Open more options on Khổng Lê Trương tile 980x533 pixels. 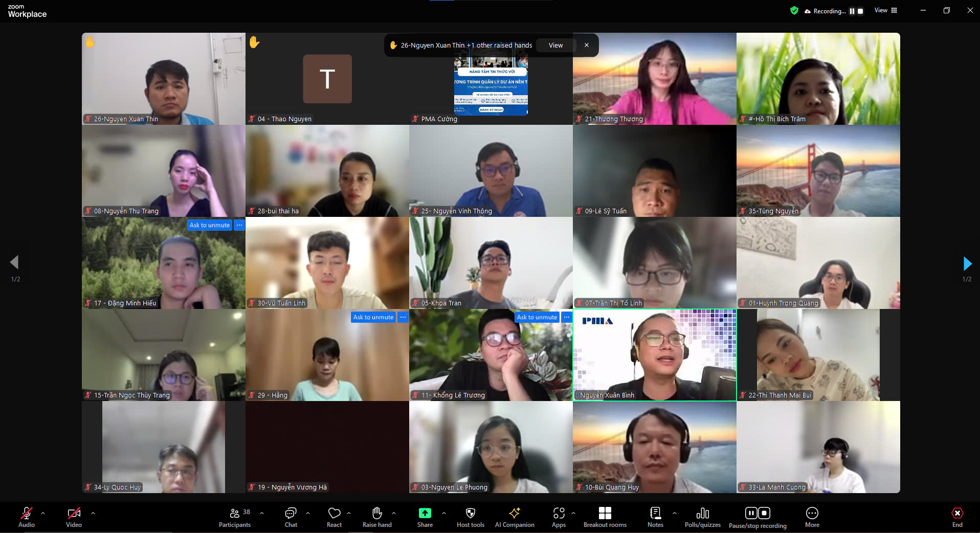567,317
